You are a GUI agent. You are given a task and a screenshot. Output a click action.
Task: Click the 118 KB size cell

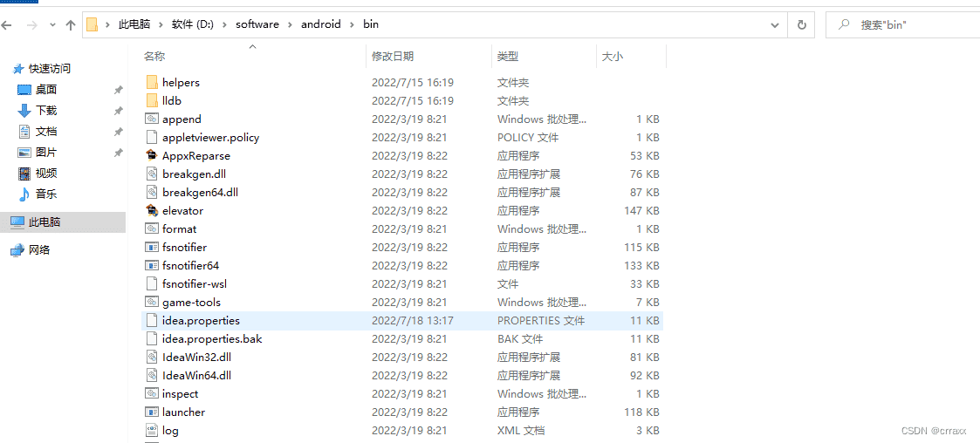tap(642, 412)
